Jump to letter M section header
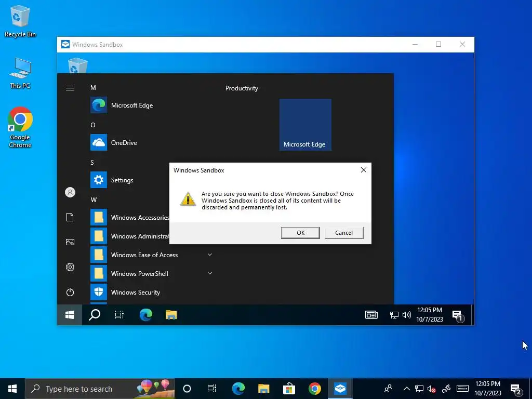 [93, 88]
